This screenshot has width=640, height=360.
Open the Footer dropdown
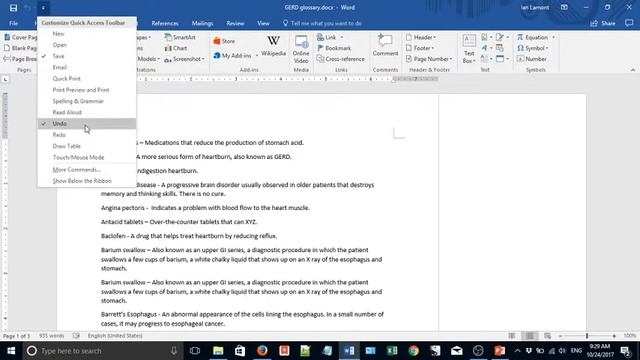pyautogui.click(x=420, y=48)
